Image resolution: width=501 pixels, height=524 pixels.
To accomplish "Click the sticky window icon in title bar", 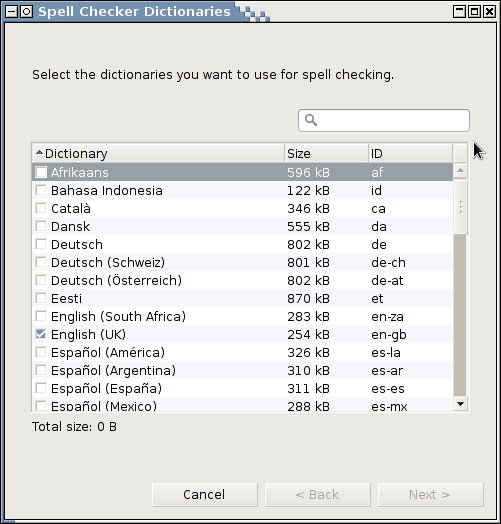I will (26, 12).
